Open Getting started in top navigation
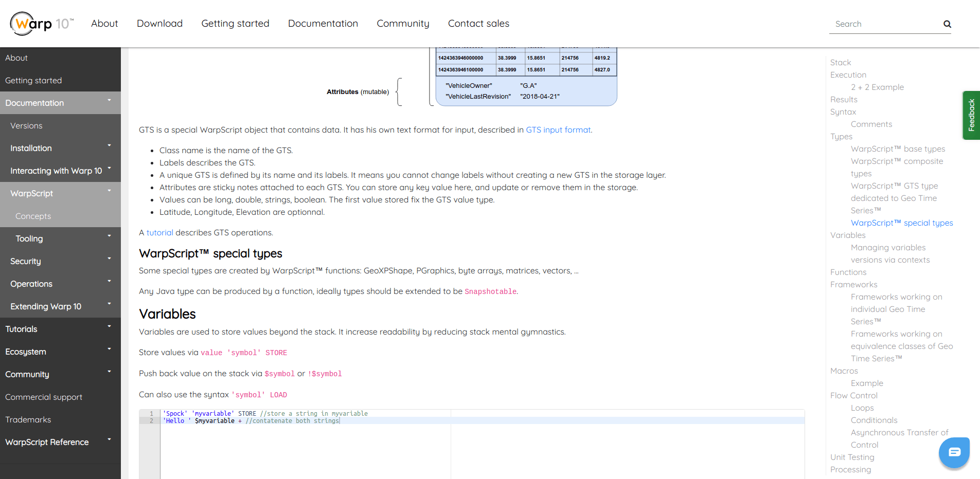Viewport: 980px width, 479px height. [x=235, y=24]
